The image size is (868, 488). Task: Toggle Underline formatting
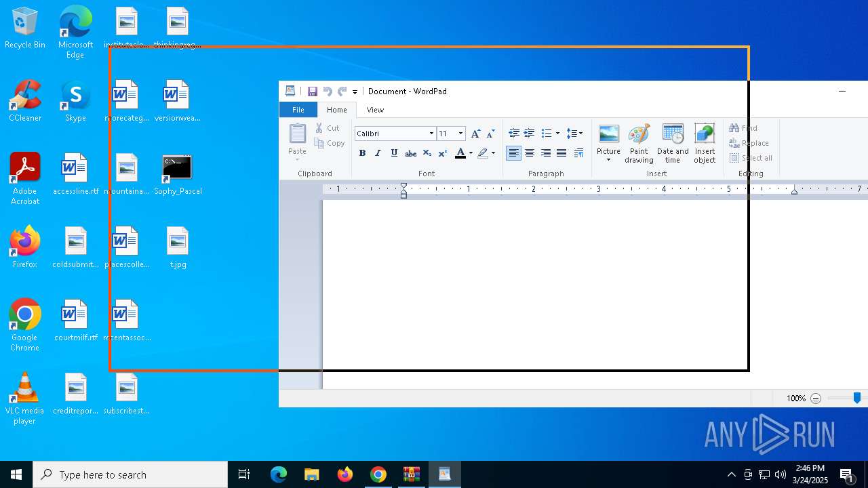(x=394, y=153)
